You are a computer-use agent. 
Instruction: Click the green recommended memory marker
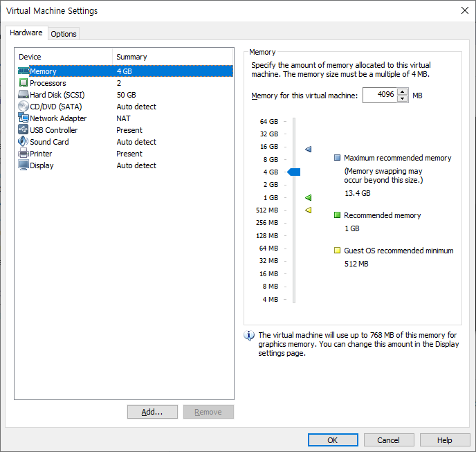(308, 198)
